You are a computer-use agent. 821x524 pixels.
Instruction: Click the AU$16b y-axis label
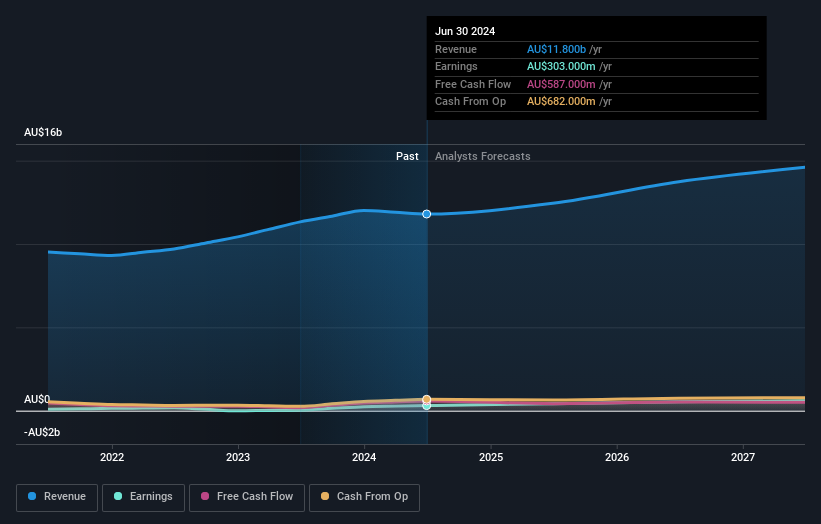click(x=43, y=132)
